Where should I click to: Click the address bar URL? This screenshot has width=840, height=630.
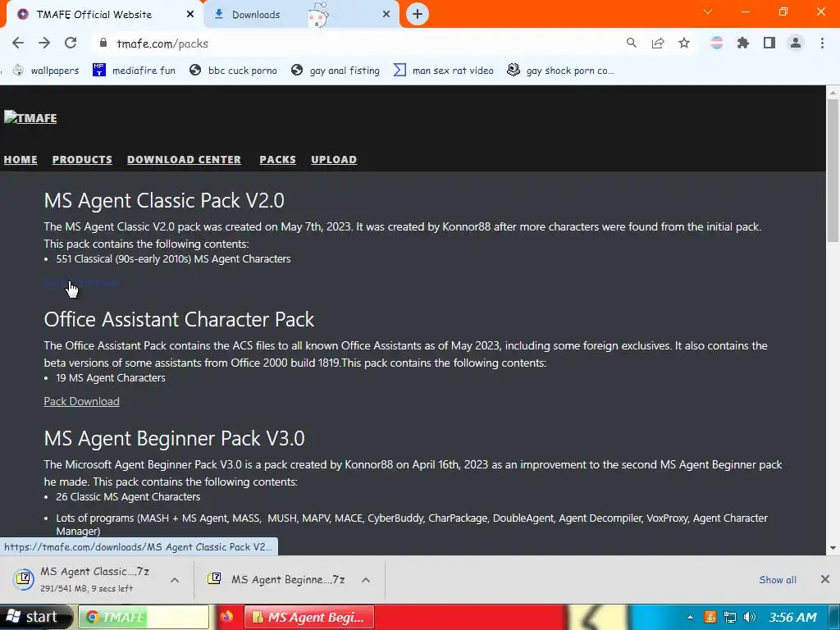[162, 43]
